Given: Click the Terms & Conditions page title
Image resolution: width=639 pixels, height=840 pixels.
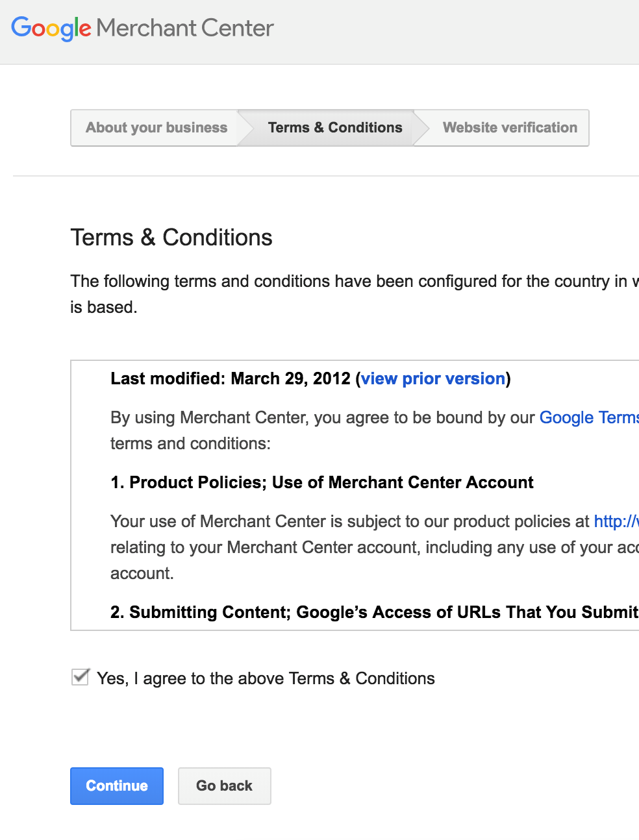Looking at the screenshot, I should coord(171,238).
